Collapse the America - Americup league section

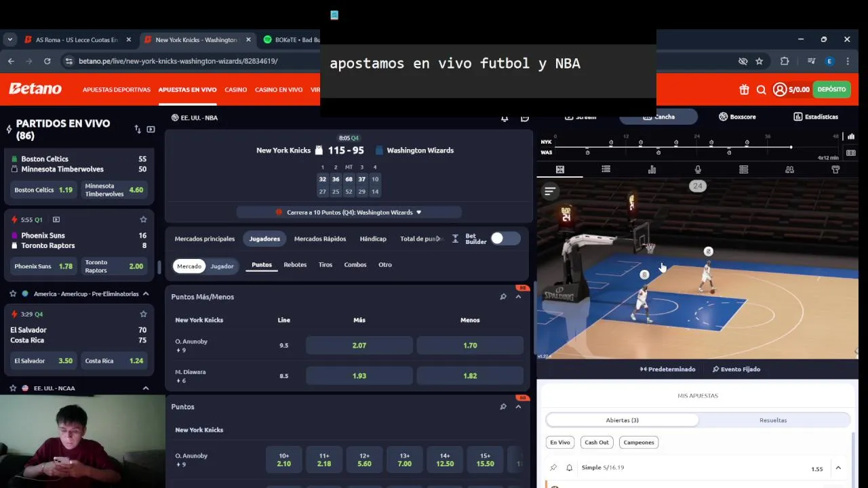point(146,294)
